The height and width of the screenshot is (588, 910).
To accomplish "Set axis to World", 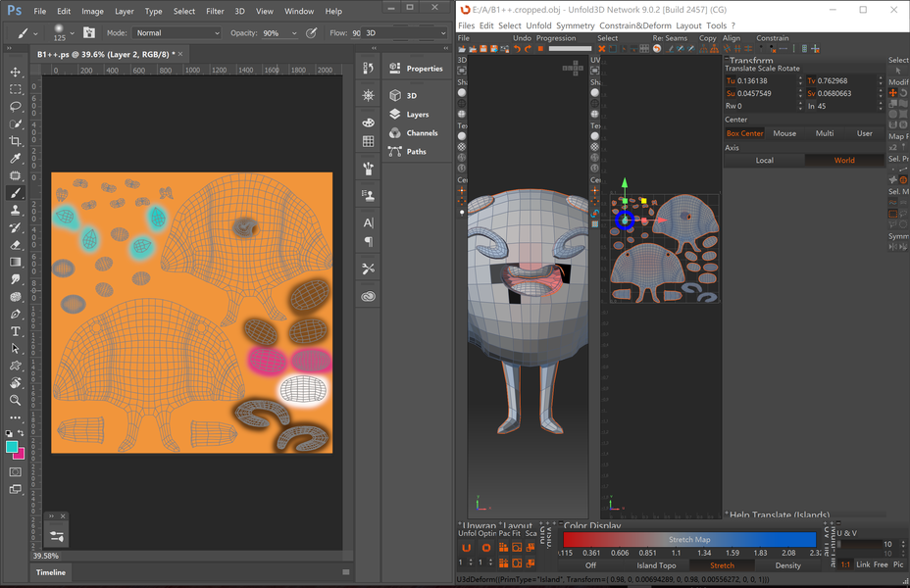I will click(844, 160).
